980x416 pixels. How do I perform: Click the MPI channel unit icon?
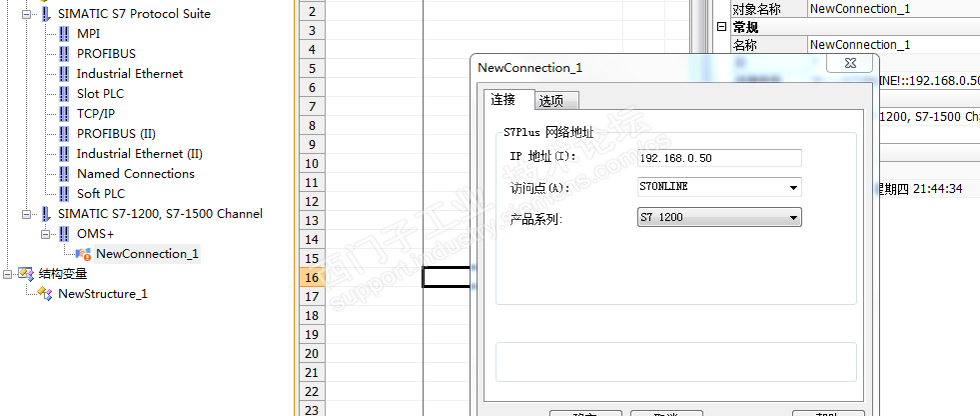click(64, 34)
